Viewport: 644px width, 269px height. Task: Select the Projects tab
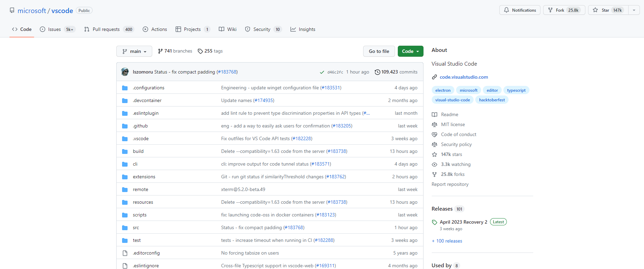tap(192, 29)
